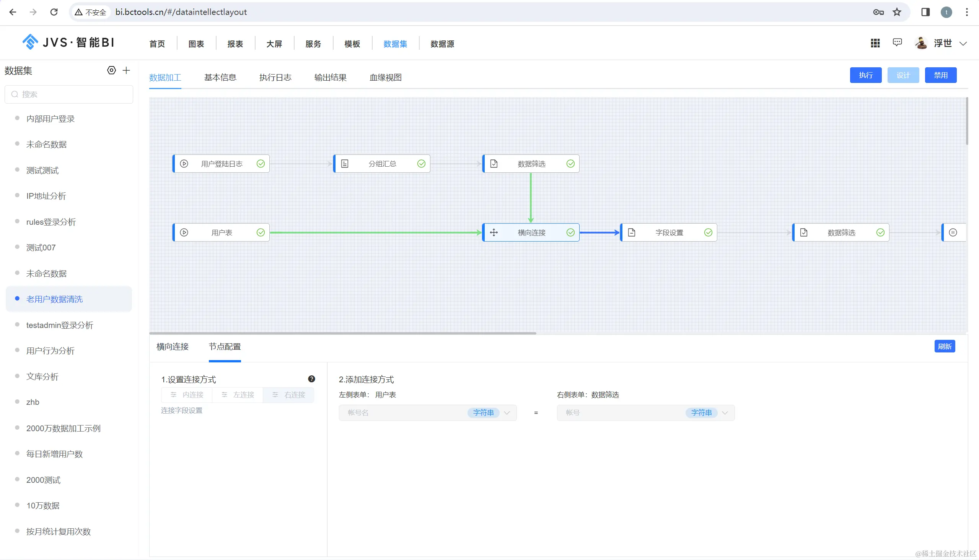979x560 pixels.
Task: Open the 数据源 navigation menu
Action: coord(442,44)
